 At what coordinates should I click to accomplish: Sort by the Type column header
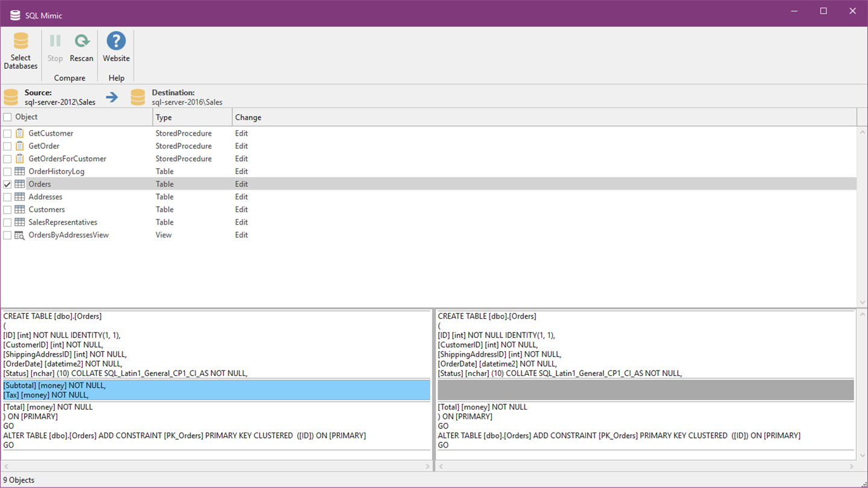[192, 117]
